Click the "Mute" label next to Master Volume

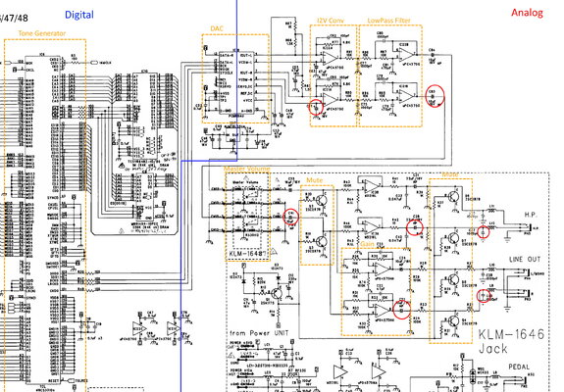(x=315, y=180)
